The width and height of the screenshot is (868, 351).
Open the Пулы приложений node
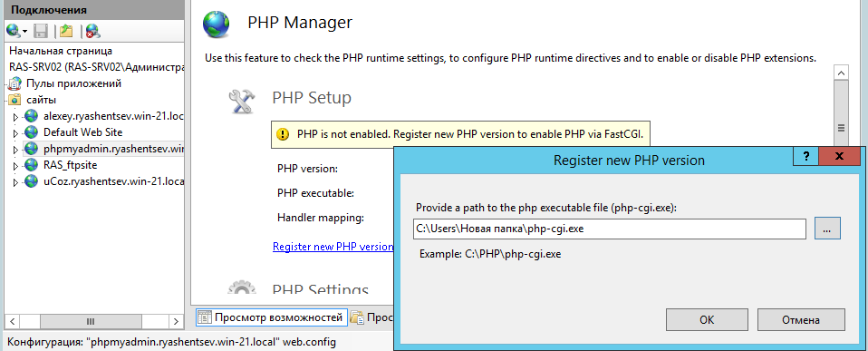click(73, 83)
